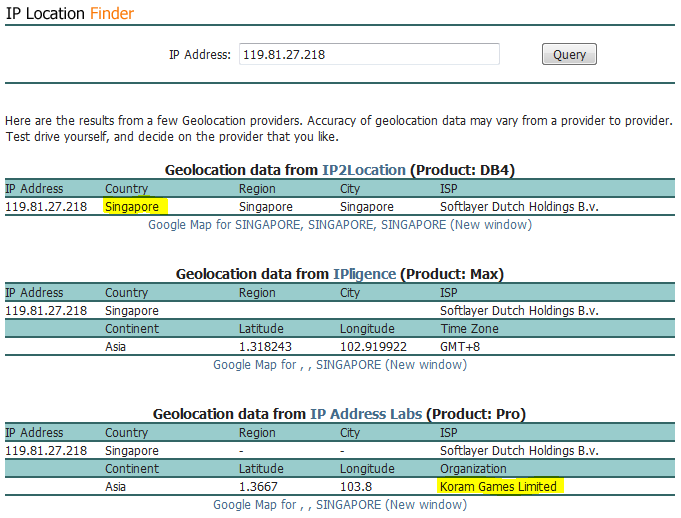
Task: Click the GMT+8 time zone value
Action: [x=460, y=347]
